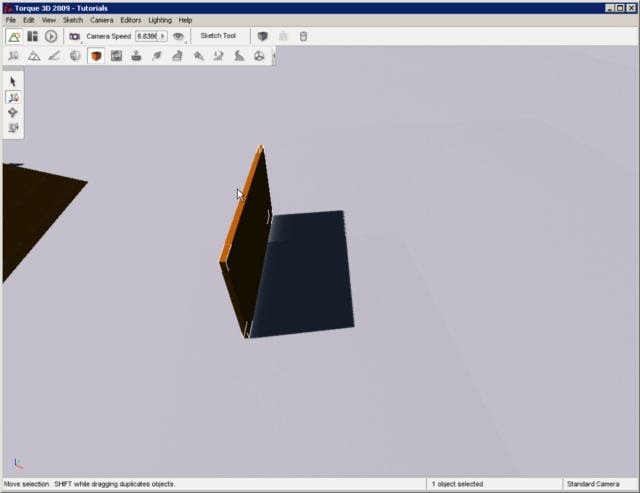The height and width of the screenshot is (493, 640).
Task: Click the globe editor icon
Action: pyautogui.click(x=75, y=56)
